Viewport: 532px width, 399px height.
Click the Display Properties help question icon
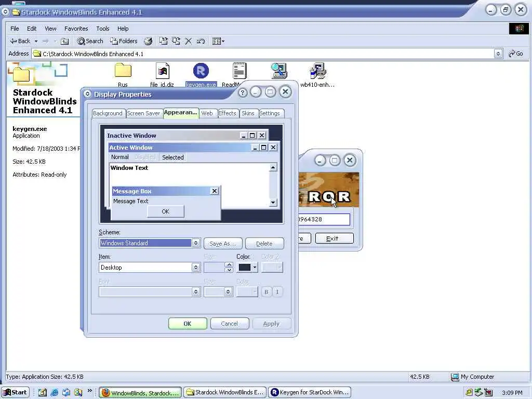[242, 92]
